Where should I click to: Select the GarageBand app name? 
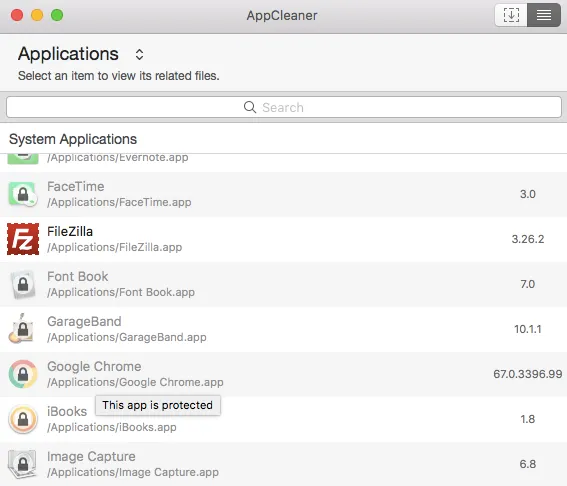[x=84, y=321]
